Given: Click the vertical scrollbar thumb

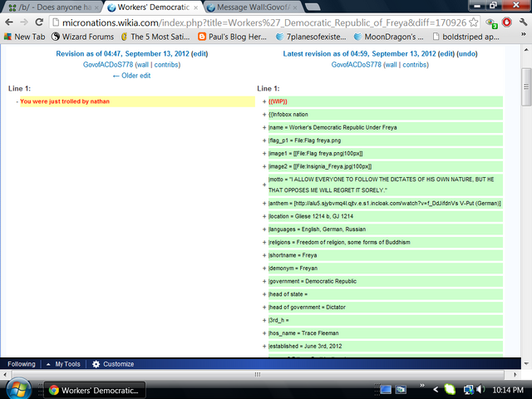Looking at the screenshot, I should tap(526, 86).
